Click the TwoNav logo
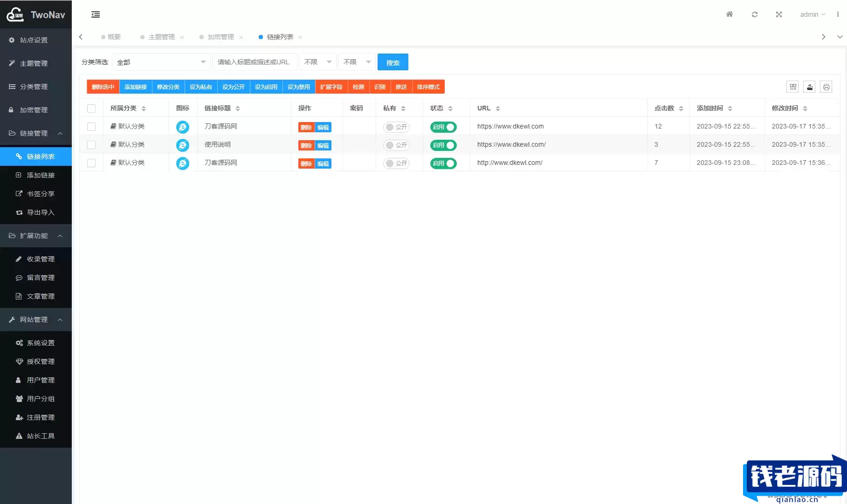Image resolution: width=847 pixels, height=504 pixels. pos(36,14)
